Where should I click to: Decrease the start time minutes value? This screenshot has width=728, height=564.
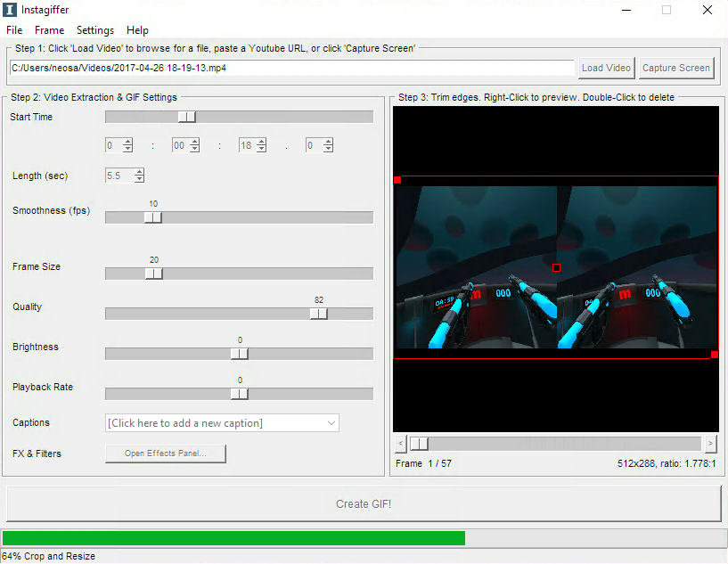tap(194, 149)
